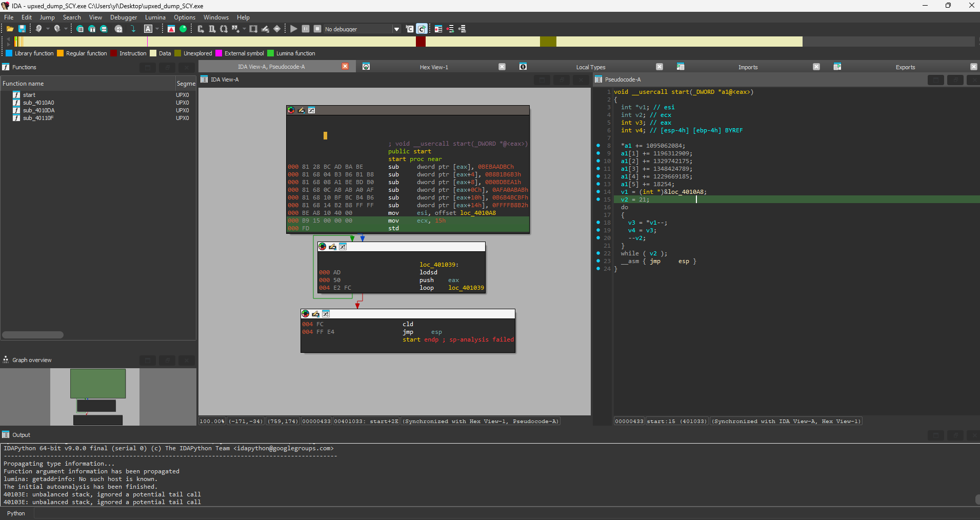Screen dimensions: 980x520
Task: Toggle breakpoint dot on '*a1 += 1095062084' line
Action: (x=598, y=146)
